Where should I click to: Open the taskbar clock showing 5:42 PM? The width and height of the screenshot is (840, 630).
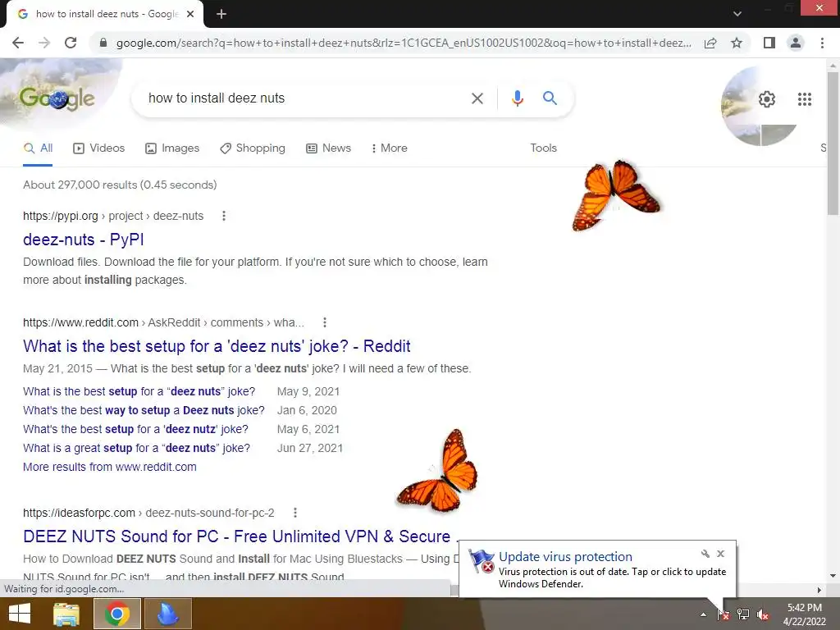pyautogui.click(x=804, y=614)
